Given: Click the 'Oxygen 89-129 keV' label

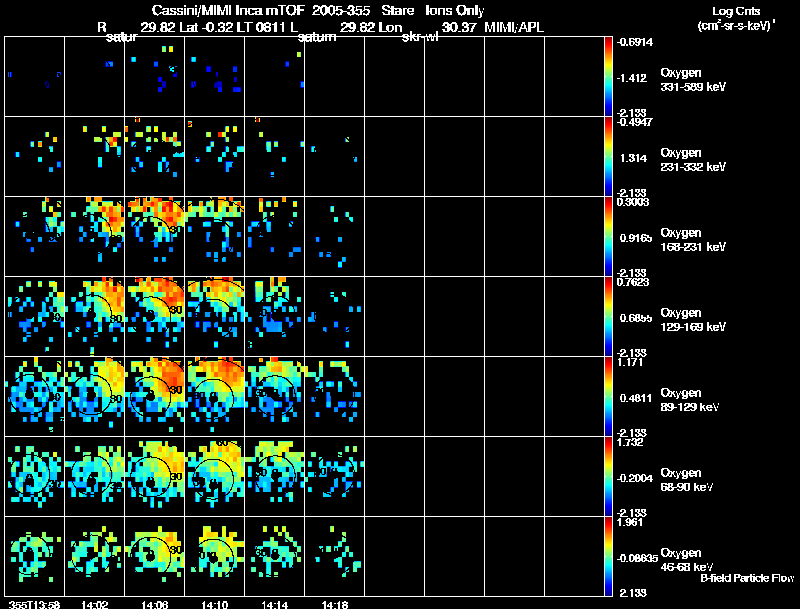Looking at the screenshot, I should coord(690,400).
